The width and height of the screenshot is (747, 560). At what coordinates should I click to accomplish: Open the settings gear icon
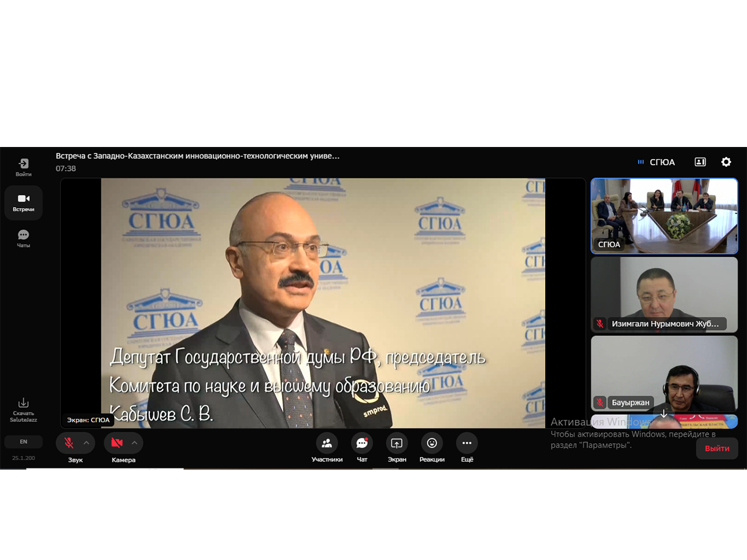(726, 162)
